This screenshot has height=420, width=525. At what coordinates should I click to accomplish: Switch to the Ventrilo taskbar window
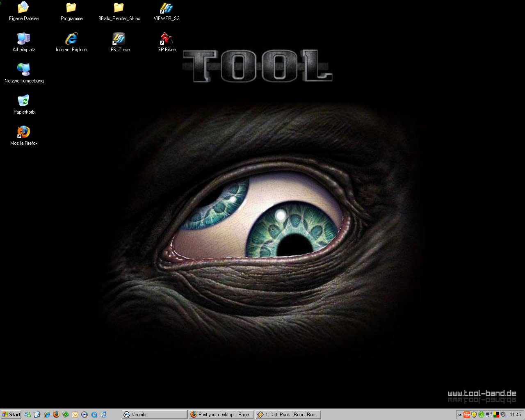tap(155, 415)
